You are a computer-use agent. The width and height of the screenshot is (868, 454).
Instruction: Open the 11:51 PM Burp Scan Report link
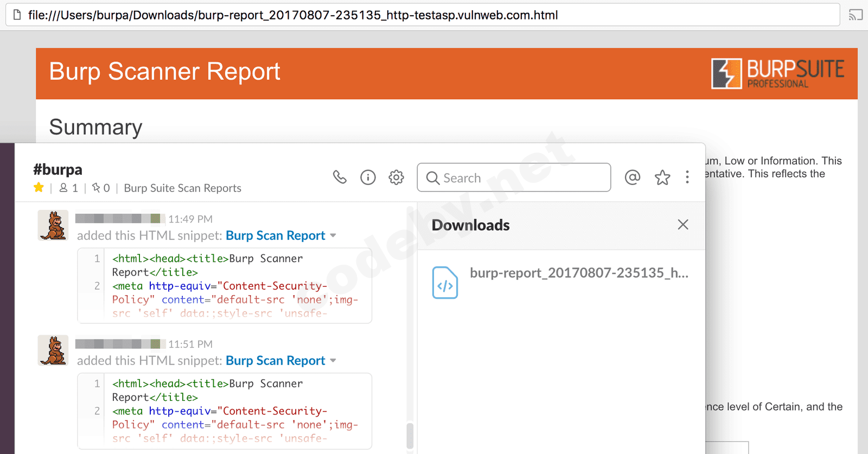(x=276, y=361)
